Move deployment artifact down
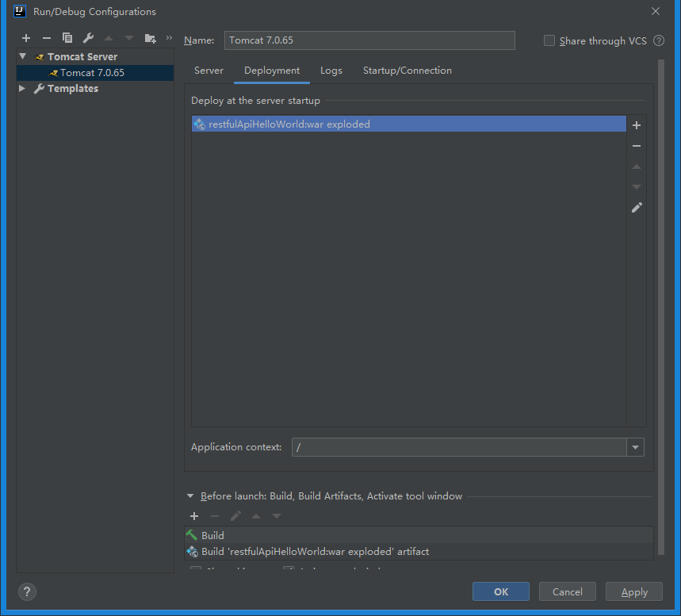 (x=637, y=187)
